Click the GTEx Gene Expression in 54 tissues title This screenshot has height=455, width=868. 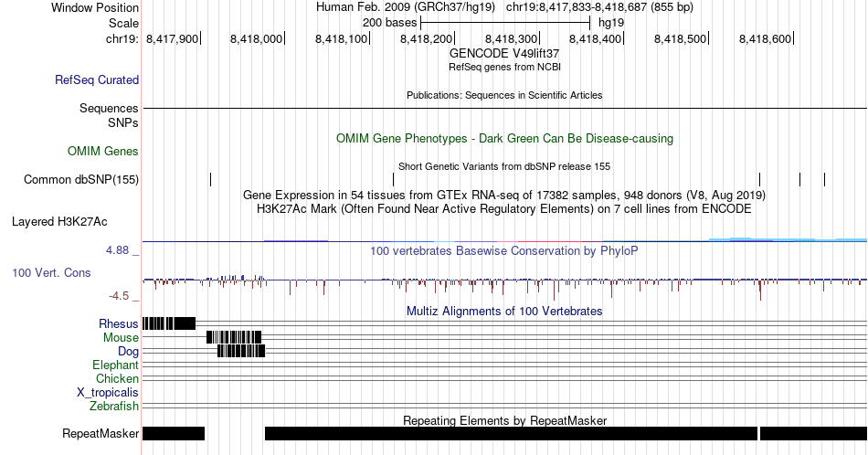(504, 195)
